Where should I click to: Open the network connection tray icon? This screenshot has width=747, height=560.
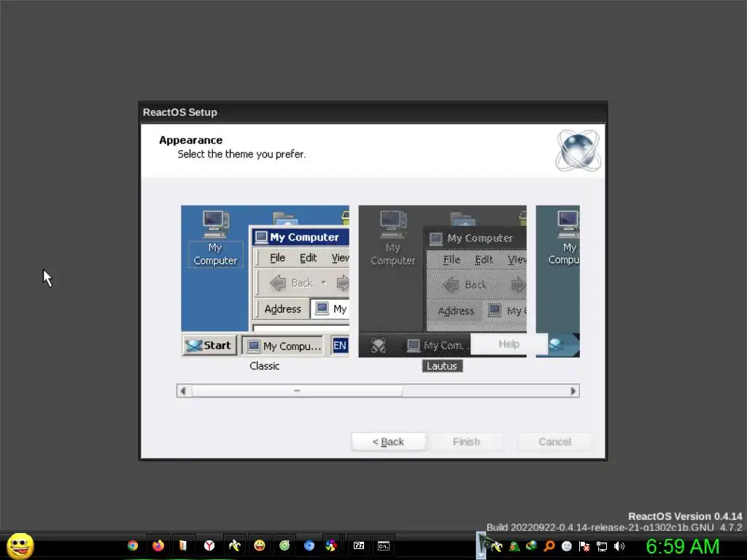(602, 546)
